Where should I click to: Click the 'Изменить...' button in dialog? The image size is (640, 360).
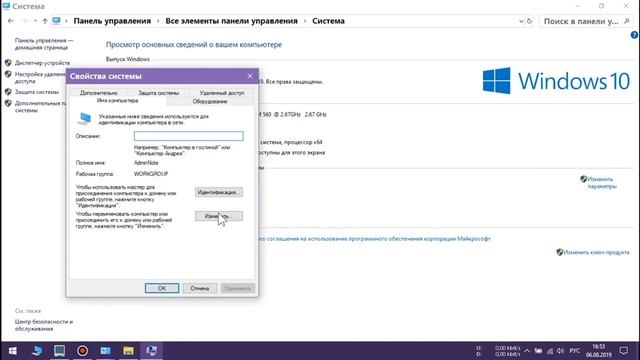[219, 216]
